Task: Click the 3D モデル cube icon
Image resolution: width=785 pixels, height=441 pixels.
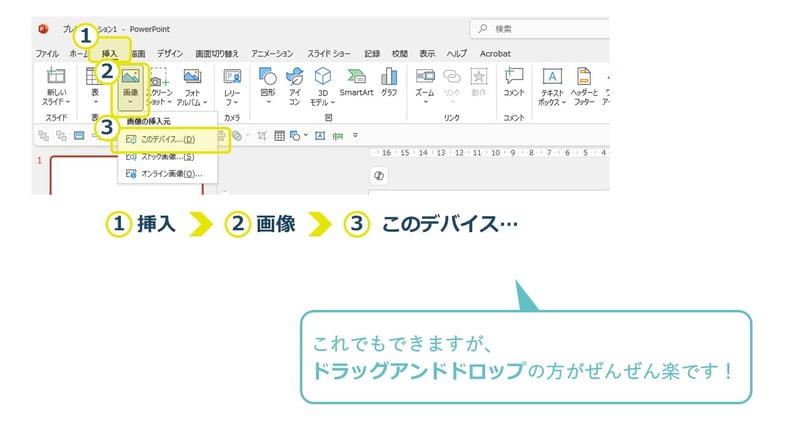Action: click(322, 76)
